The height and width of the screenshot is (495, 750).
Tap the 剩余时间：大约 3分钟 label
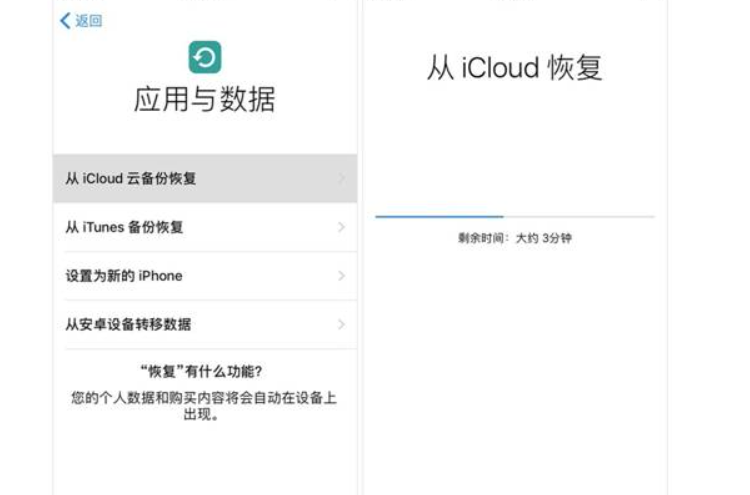pyautogui.click(x=514, y=239)
